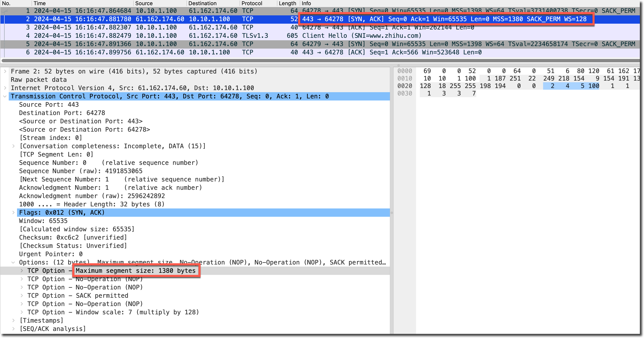Expand Internet Protocol Version 4 details
This screenshot has height=338, width=644.
coord(5,88)
